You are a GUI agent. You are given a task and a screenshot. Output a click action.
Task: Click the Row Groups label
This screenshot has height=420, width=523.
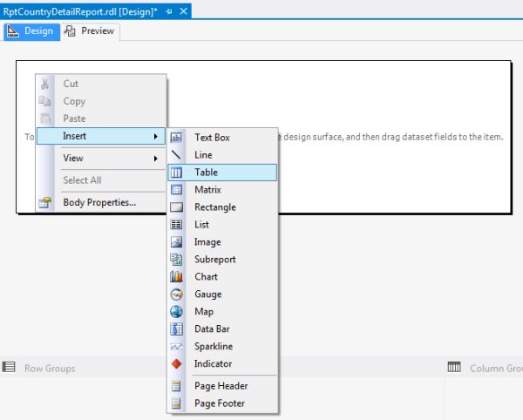click(x=50, y=369)
